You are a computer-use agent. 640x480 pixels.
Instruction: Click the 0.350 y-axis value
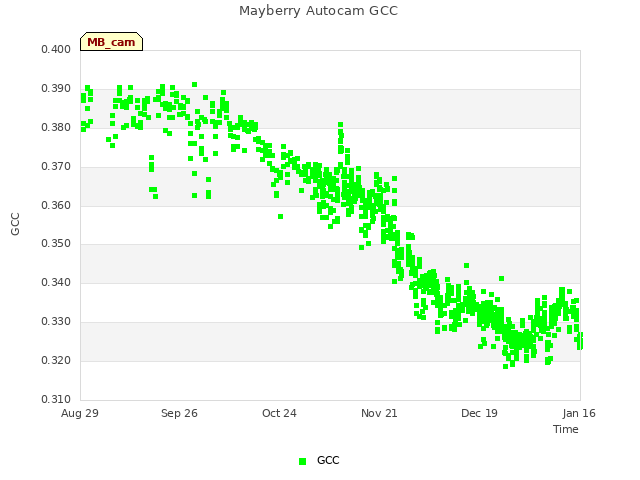tap(56, 244)
